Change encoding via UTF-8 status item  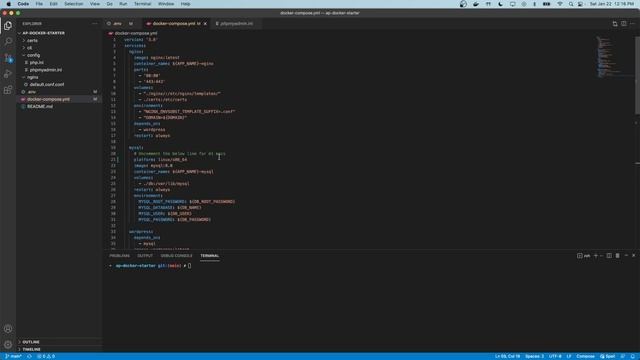[x=555, y=356]
